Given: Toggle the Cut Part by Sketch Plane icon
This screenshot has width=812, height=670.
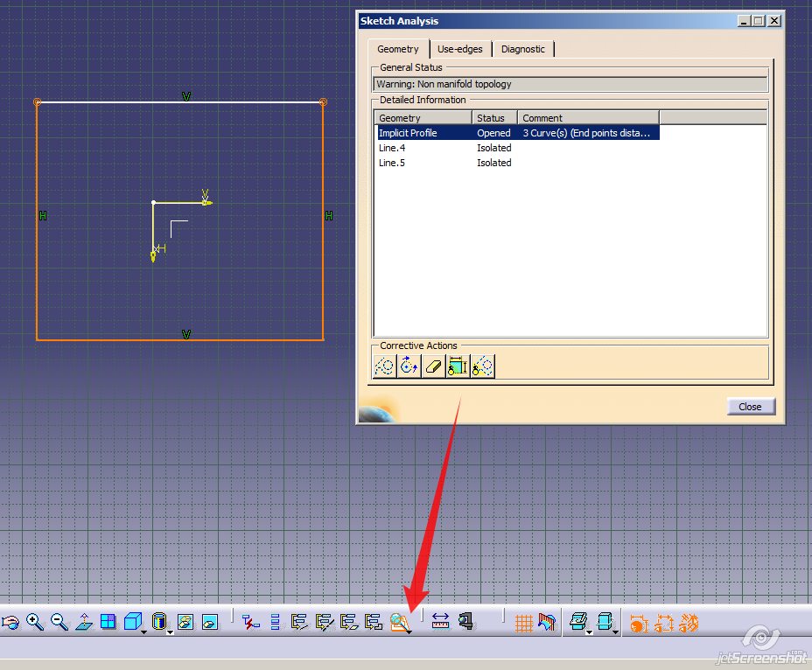Looking at the screenshot, I should click(547, 622).
